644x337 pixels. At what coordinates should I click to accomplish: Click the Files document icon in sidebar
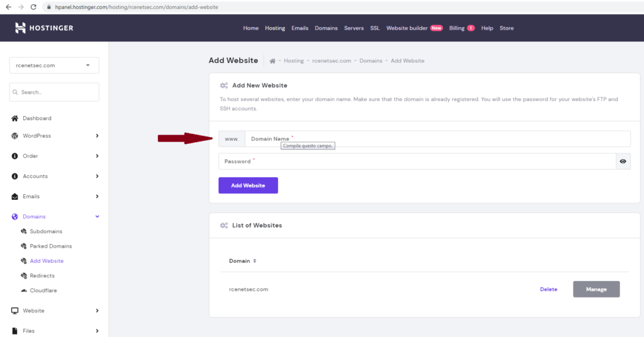tap(15, 331)
